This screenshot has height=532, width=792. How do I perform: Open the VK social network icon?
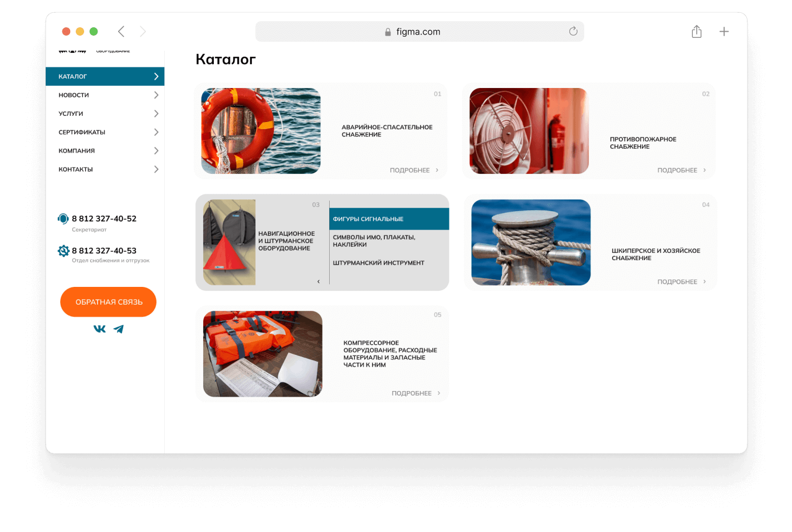coord(100,329)
